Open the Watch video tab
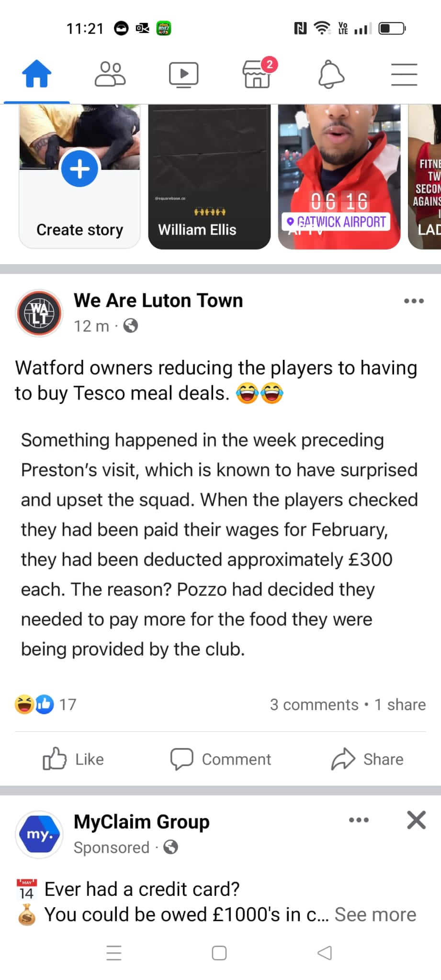 (183, 75)
